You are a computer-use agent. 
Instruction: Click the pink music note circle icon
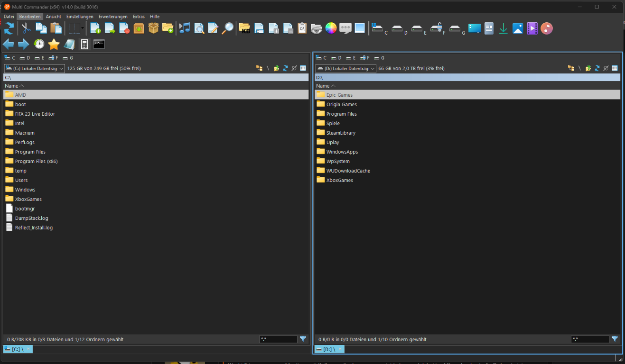[547, 28]
